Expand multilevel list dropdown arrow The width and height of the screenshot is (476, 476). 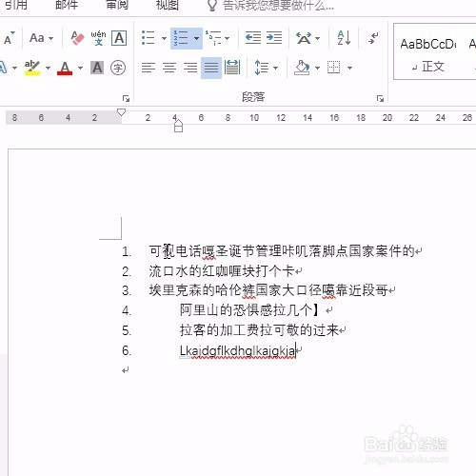point(228,39)
